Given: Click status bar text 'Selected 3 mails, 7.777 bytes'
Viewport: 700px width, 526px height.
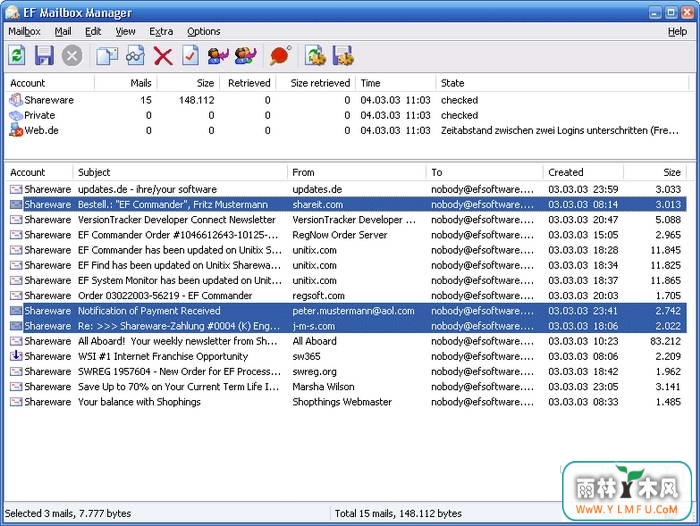Looking at the screenshot, I should [x=68, y=513].
